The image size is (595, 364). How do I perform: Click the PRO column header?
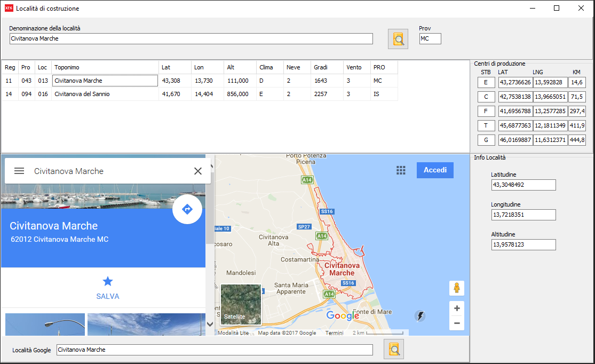pos(384,67)
